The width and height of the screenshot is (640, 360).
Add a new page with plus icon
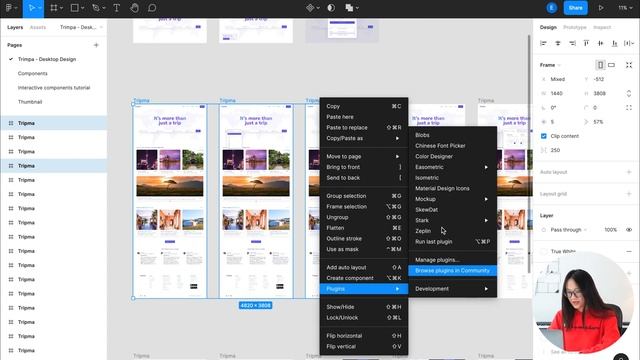tap(96, 45)
